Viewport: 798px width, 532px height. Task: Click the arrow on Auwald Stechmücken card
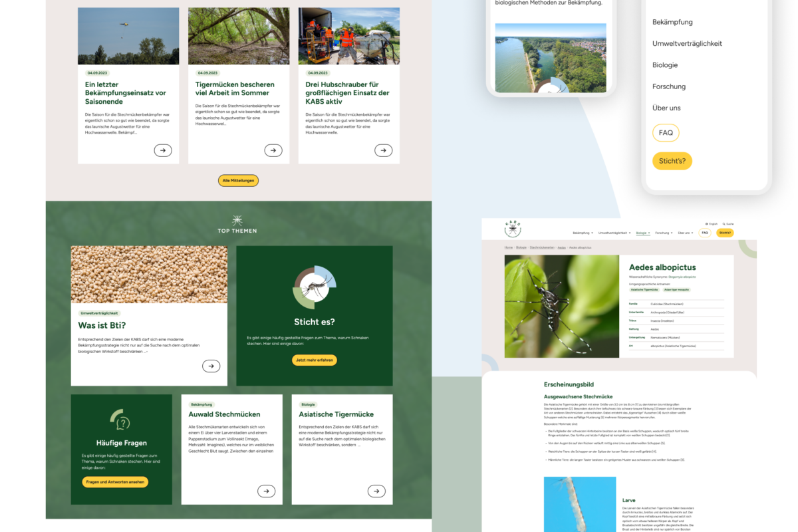[266, 491]
